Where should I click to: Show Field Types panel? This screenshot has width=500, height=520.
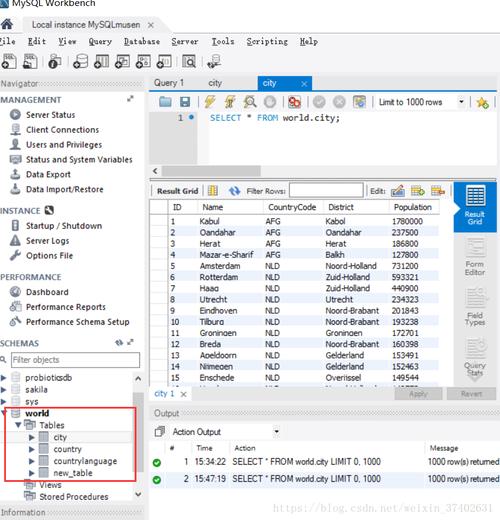pos(475,307)
